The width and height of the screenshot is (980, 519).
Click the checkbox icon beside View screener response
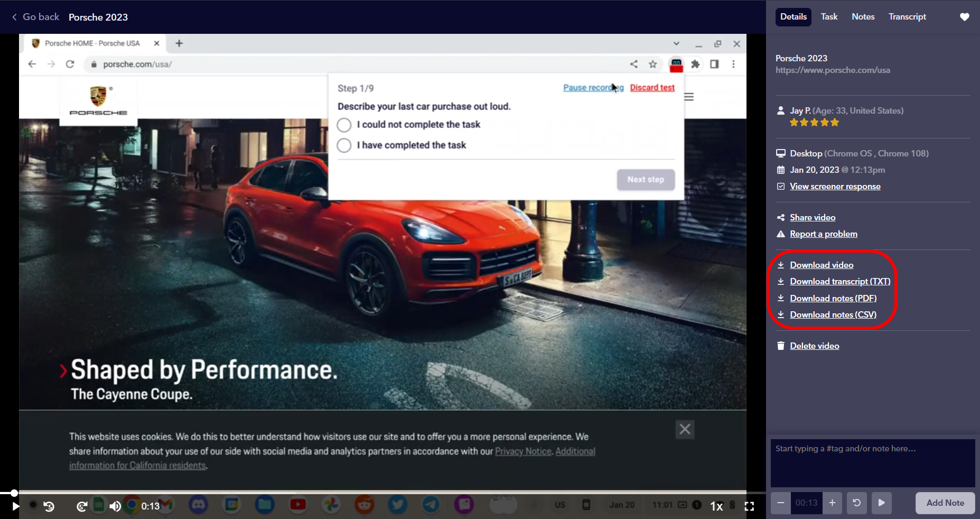[781, 187]
